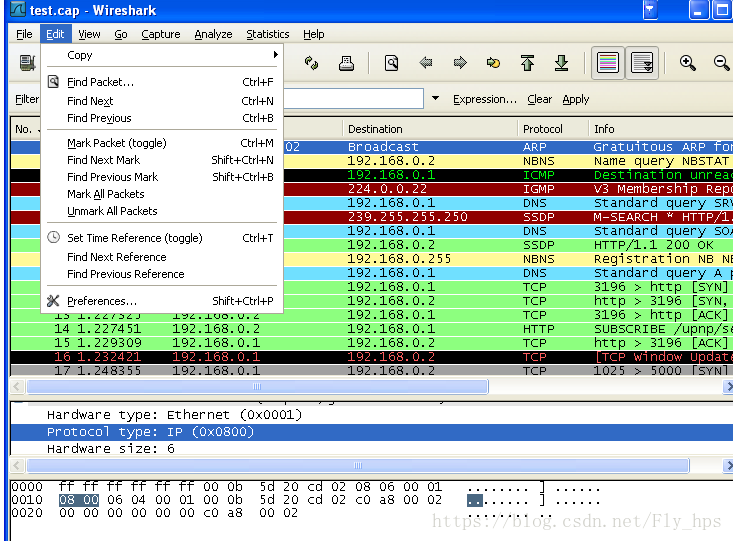This screenshot has height=541, width=733.
Task: Click the Filter label button
Action: click(27, 99)
